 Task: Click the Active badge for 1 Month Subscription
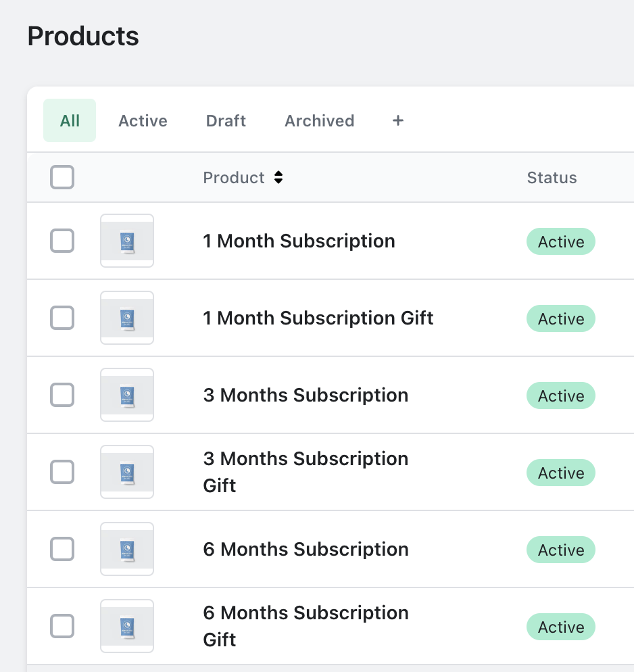click(560, 241)
